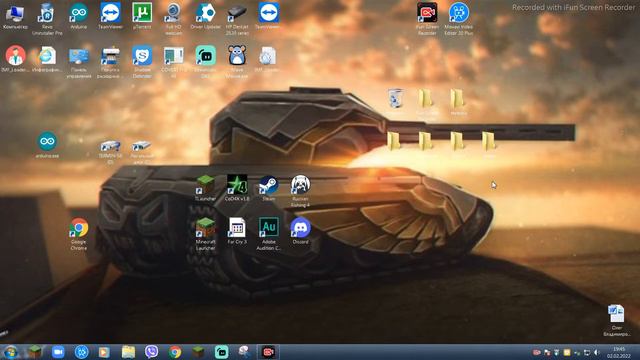Open the Windows Start button
This screenshot has height=360, width=640.
[x=11, y=352]
